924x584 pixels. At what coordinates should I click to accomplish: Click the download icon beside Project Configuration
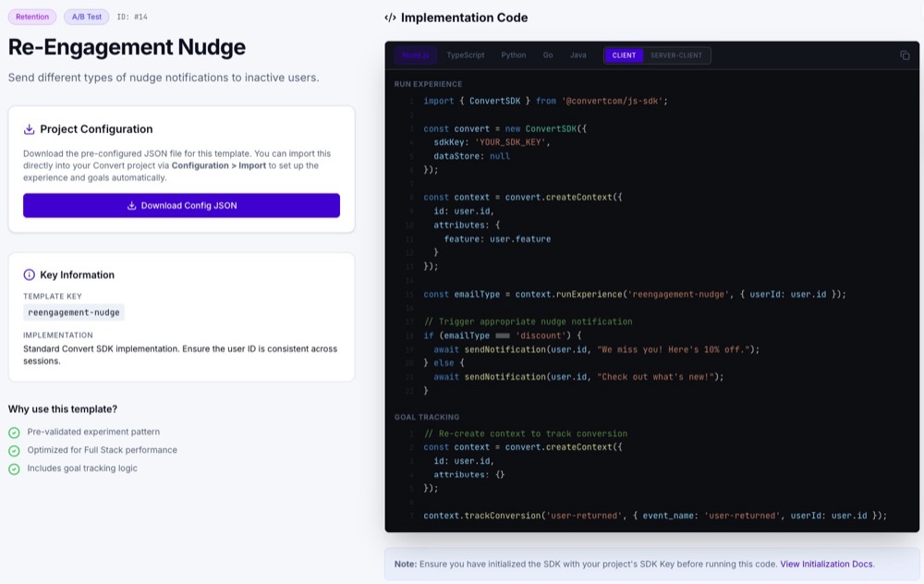30,129
